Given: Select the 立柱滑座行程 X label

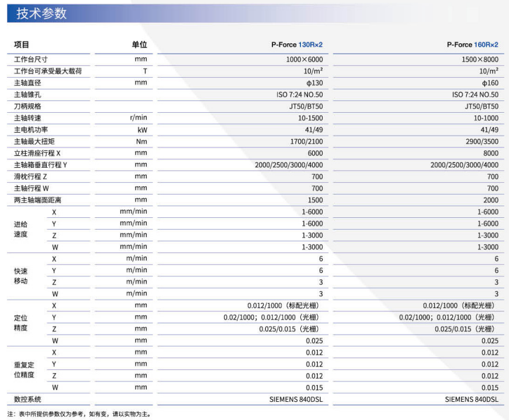Looking at the screenshot, I should click(37, 153).
